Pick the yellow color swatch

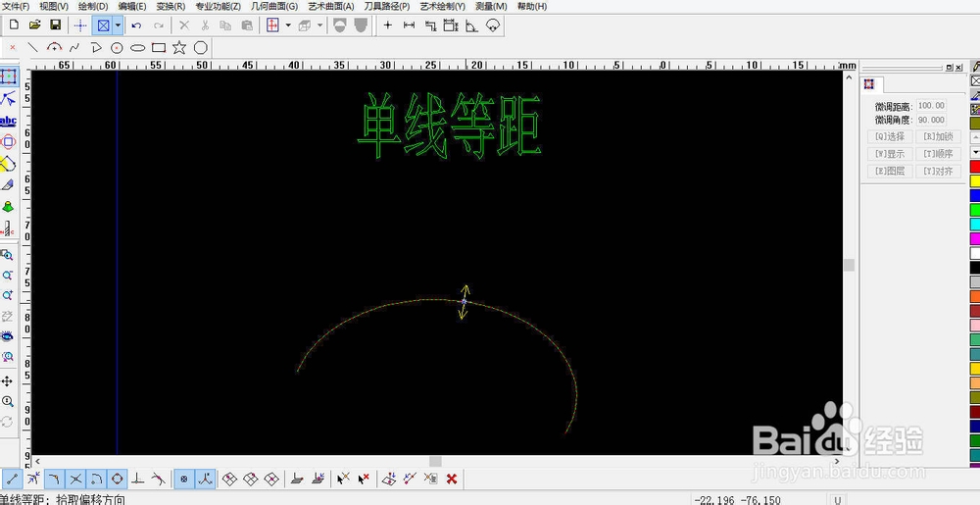[975, 180]
